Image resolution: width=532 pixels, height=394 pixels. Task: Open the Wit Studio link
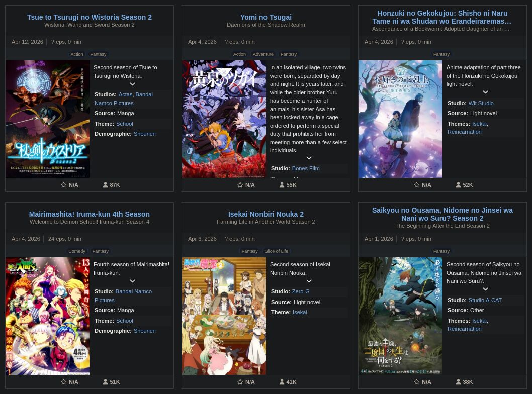tap(481, 103)
